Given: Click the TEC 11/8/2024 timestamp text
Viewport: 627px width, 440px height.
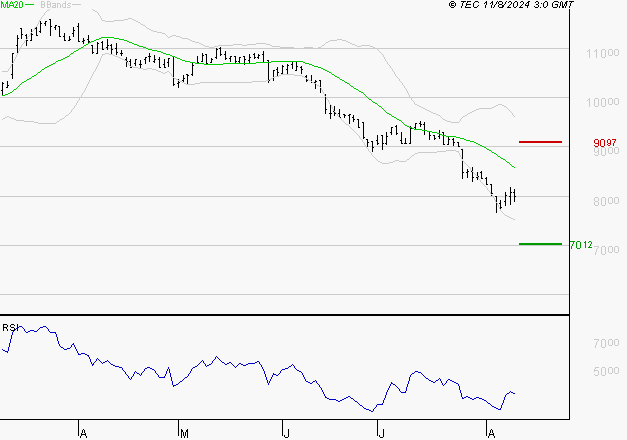Looking at the screenshot, I should (511, 4).
